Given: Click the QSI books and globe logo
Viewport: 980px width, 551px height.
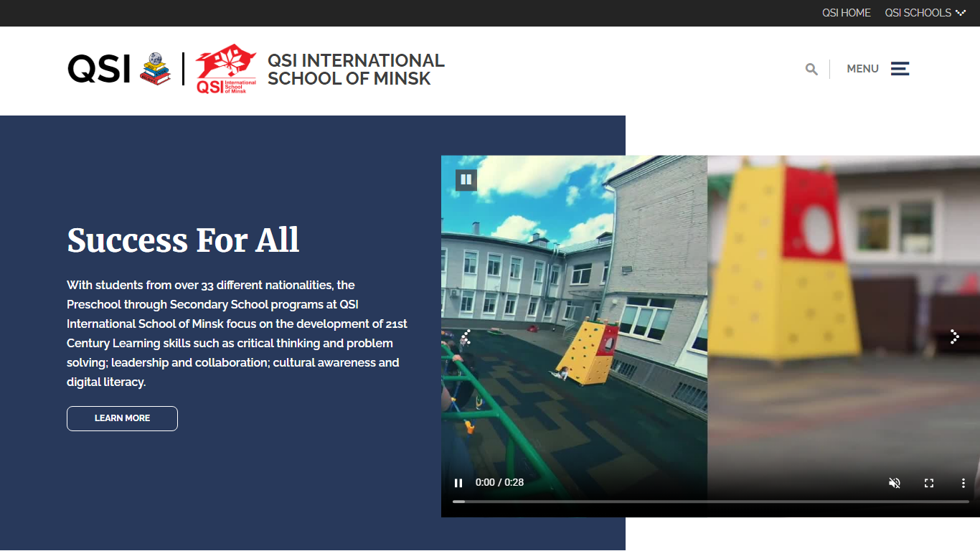Looking at the screenshot, I should pyautogui.click(x=155, y=69).
